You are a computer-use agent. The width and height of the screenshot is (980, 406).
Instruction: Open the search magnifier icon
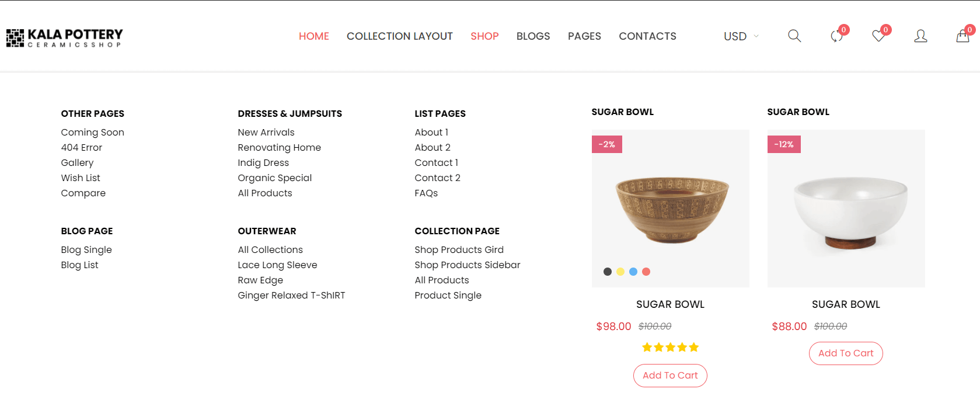point(794,36)
